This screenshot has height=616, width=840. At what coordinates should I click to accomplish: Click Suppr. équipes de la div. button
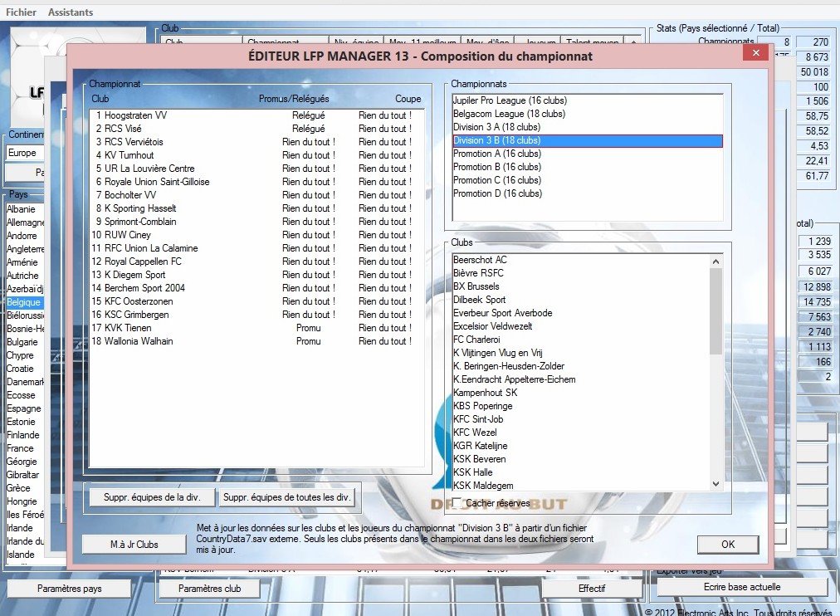tap(152, 497)
